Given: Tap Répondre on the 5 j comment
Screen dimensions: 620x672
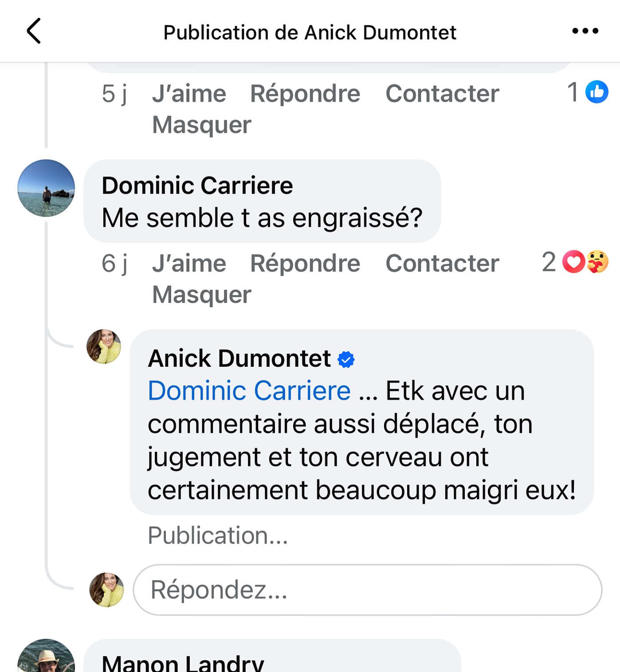Looking at the screenshot, I should tap(305, 94).
